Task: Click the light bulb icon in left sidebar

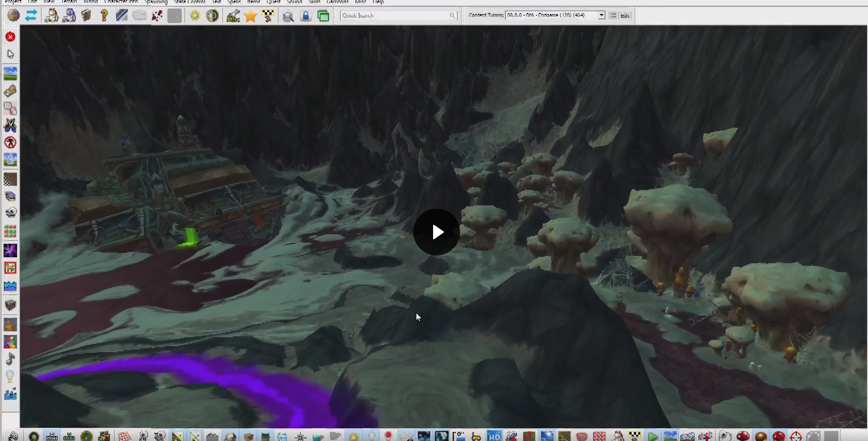Action: [x=10, y=376]
